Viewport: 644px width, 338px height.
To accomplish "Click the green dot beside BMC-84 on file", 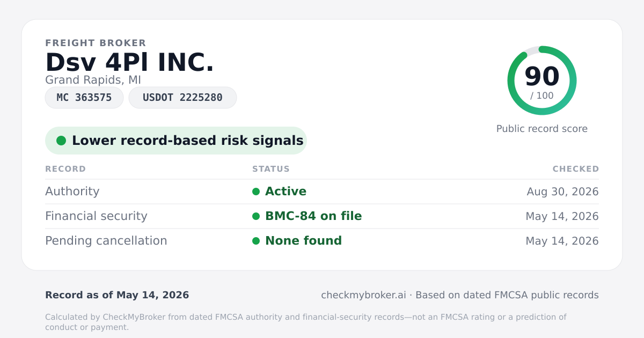I will [256, 216].
